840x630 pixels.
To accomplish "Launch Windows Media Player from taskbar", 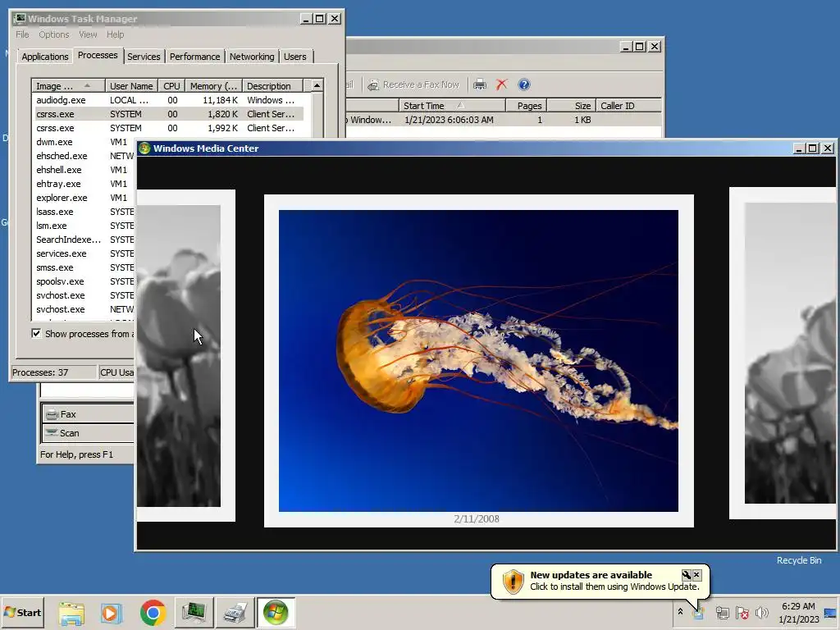I will point(112,612).
